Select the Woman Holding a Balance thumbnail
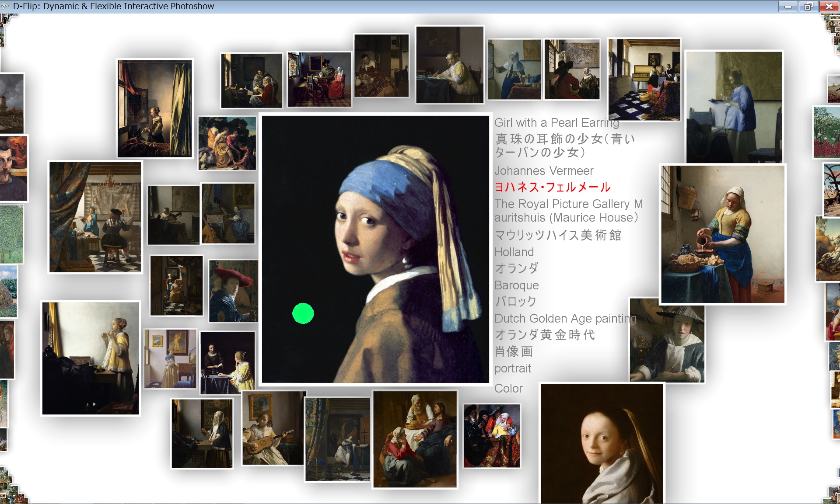 point(202,433)
